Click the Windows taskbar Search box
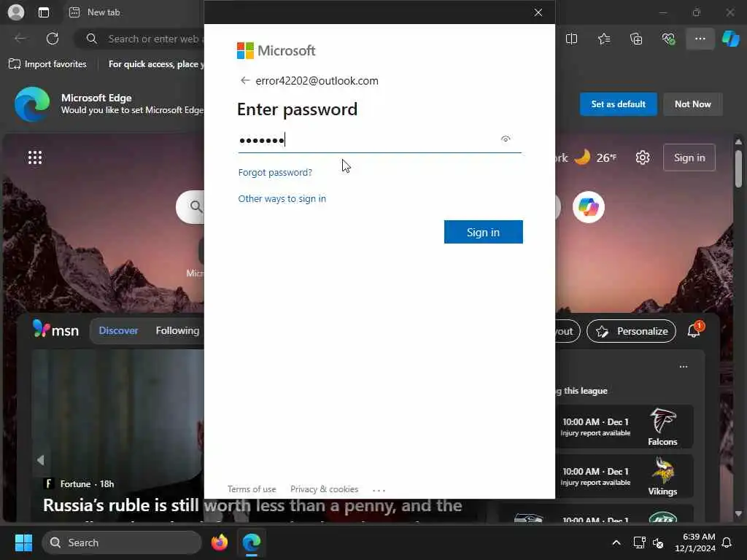Image resolution: width=747 pixels, height=560 pixels. pos(122,542)
